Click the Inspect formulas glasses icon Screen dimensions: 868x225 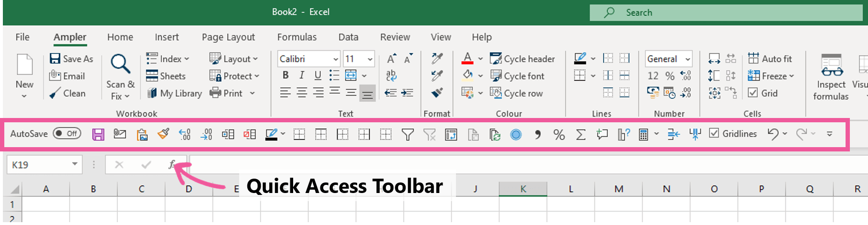point(831,65)
